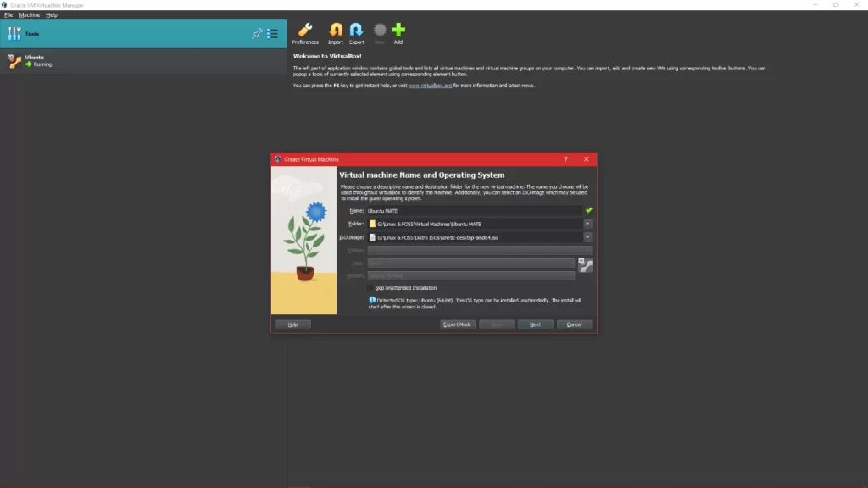Switch to Expert Mode
This screenshot has width=868, height=488.
tap(457, 324)
